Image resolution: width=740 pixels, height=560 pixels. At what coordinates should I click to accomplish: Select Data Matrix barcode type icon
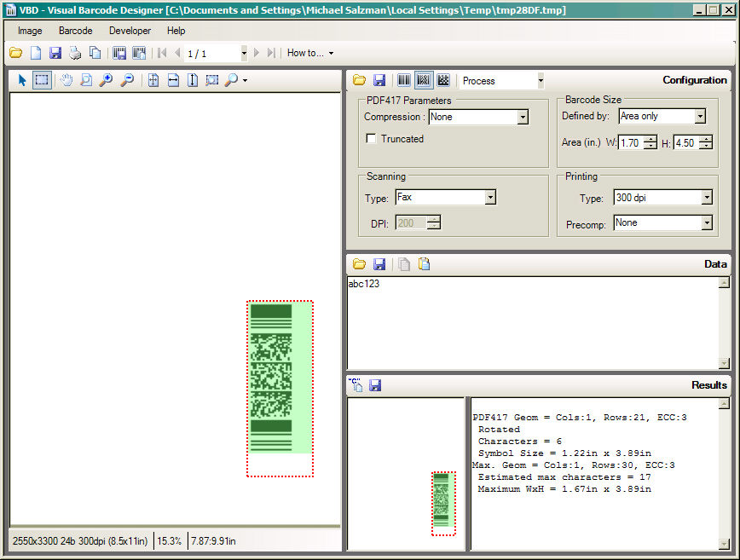(x=443, y=80)
